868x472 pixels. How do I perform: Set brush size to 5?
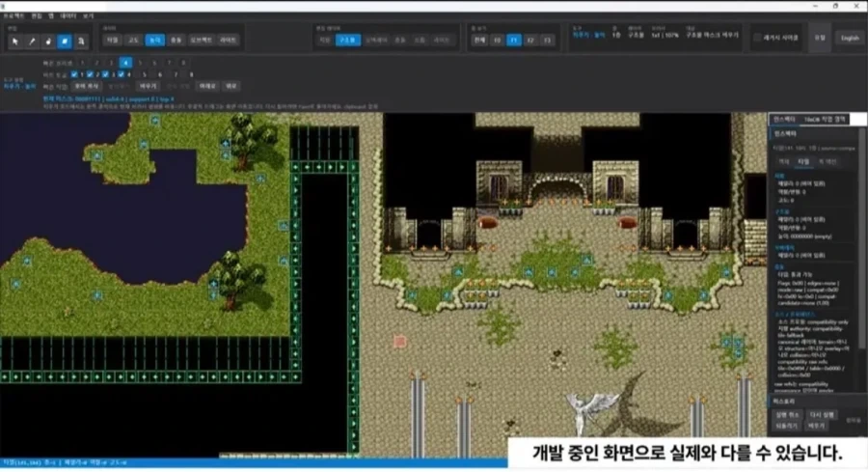pos(140,63)
